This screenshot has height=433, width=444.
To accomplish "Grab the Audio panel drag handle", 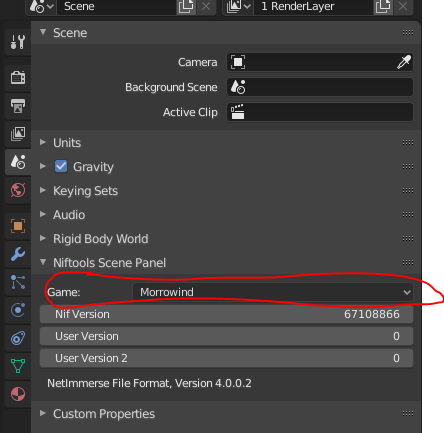I will point(408,215).
